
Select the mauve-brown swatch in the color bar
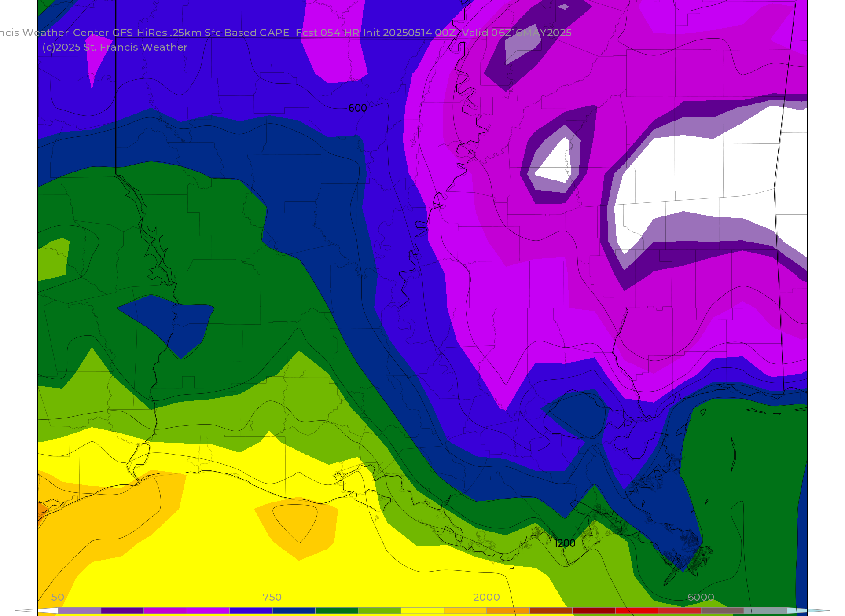722,611
